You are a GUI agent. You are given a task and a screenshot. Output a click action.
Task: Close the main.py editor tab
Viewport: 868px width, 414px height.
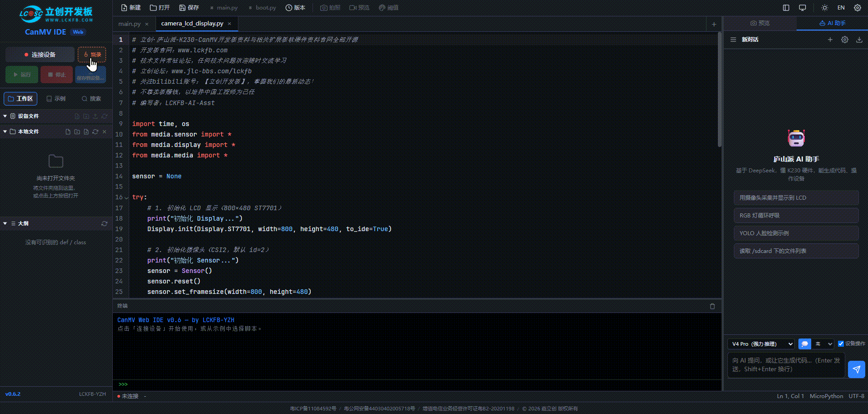(x=146, y=24)
